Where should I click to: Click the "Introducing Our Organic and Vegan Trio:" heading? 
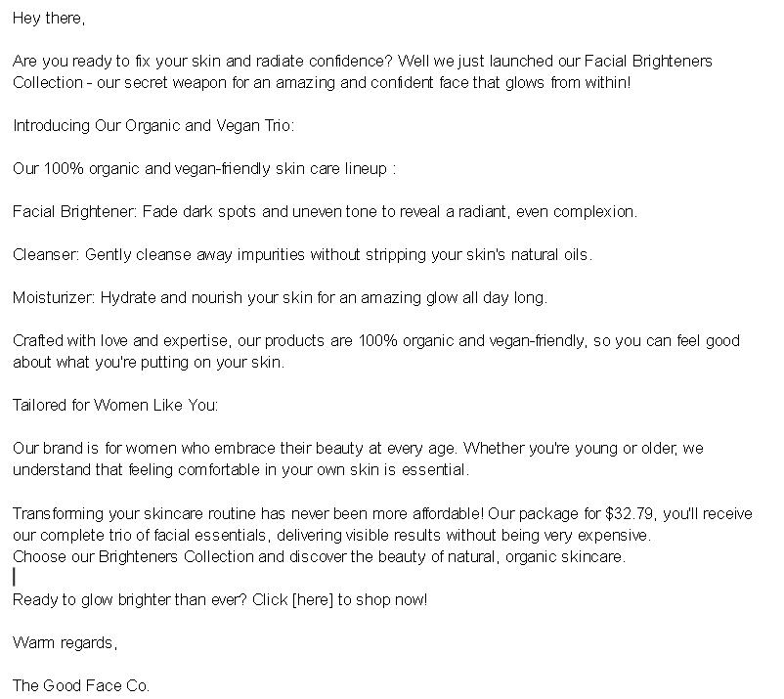coord(152,126)
